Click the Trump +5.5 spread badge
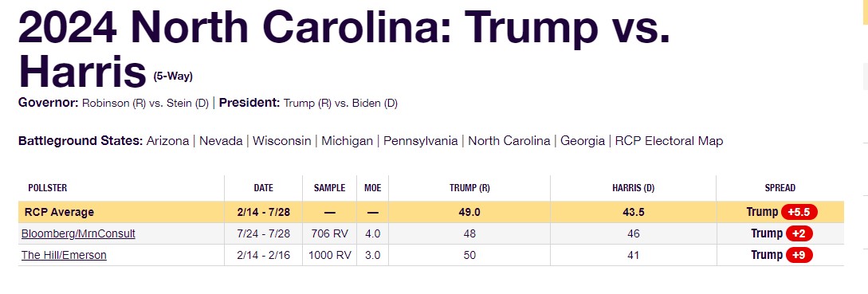The height and width of the screenshot is (294, 868). 799,212
